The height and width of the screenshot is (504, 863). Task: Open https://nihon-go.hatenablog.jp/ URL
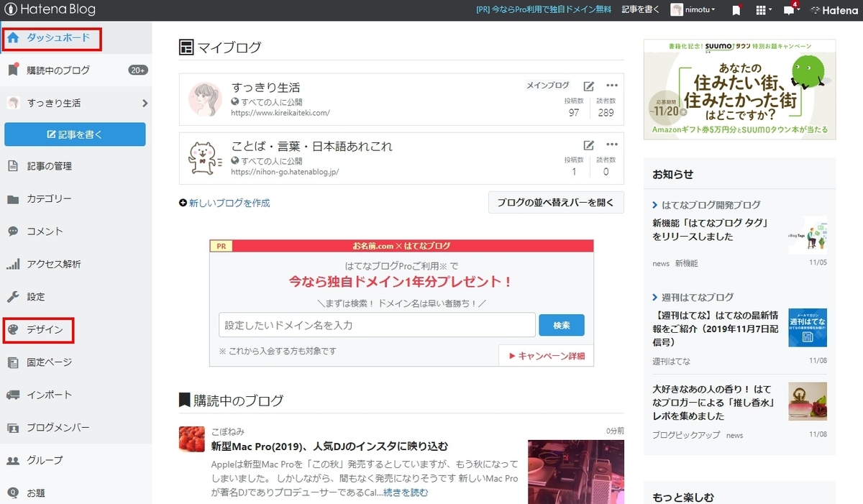pyautogui.click(x=285, y=172)
